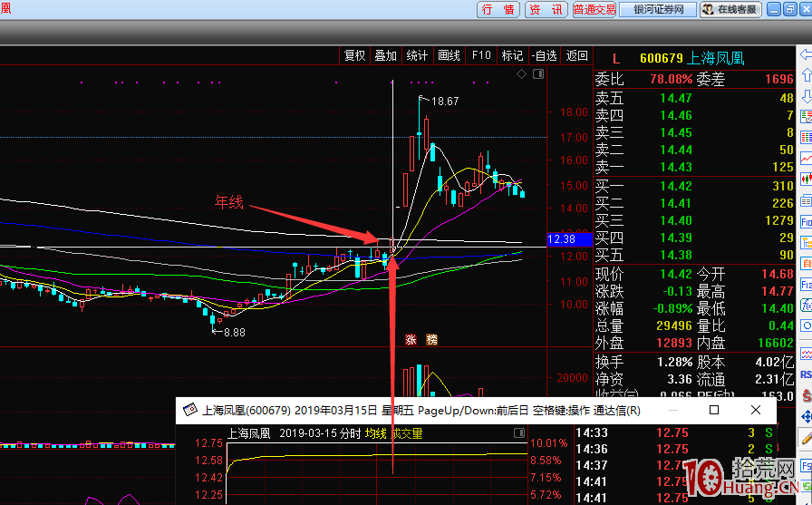Open the 复权 adjustment menu
Image resolution: width=812 pixels, height=505 pixels.
point(354,55)
